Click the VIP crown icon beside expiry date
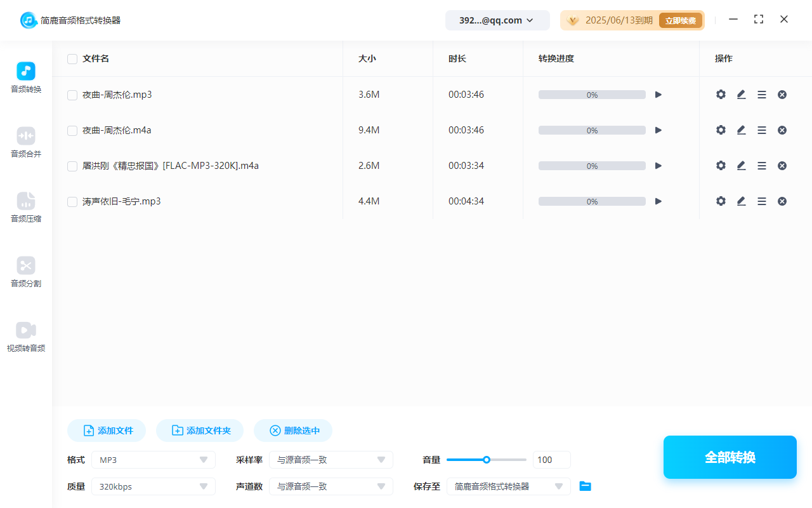This screenshot has height=508, width=812. click(573, 20)
